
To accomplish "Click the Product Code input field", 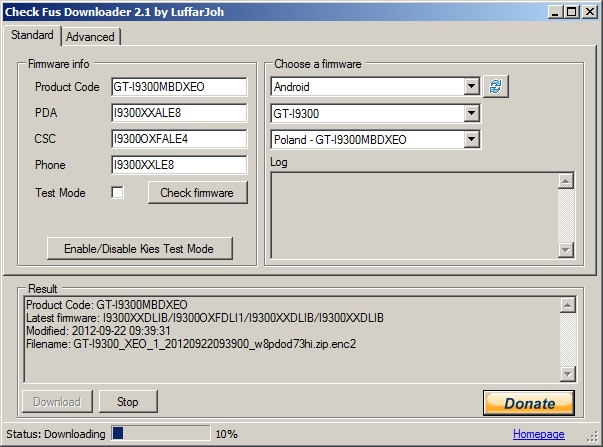I will pyautogui.click(x=179, y=87).
